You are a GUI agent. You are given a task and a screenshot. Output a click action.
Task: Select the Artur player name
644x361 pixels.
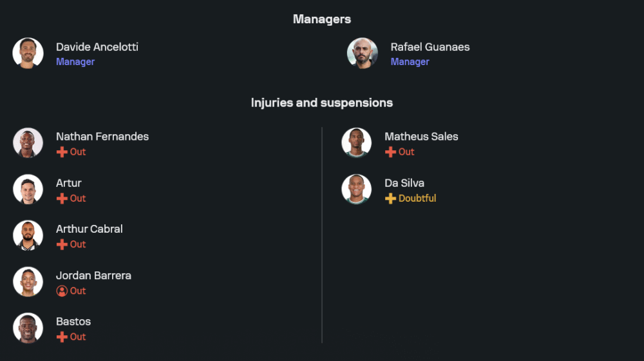click(68, 183)
